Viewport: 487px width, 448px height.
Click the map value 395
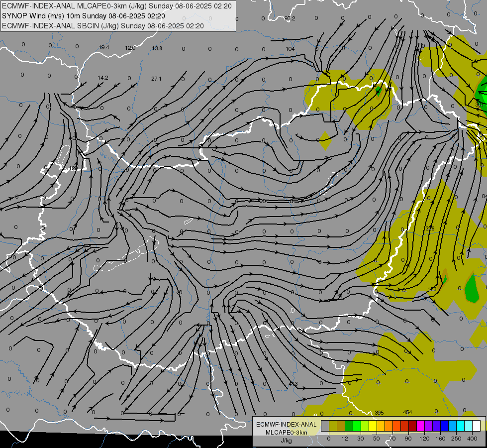(379, 413)
